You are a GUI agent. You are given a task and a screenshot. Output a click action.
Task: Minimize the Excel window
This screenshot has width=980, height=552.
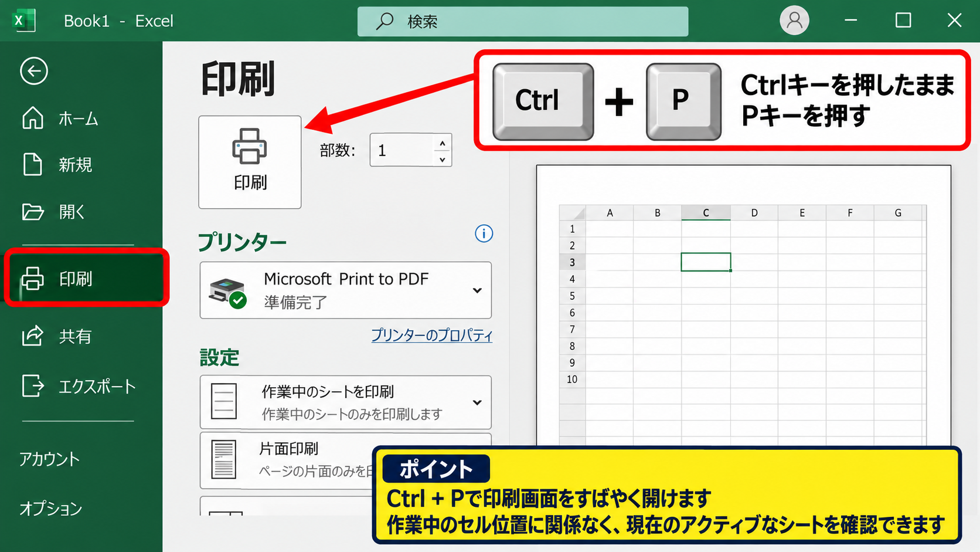click(851, 21)
